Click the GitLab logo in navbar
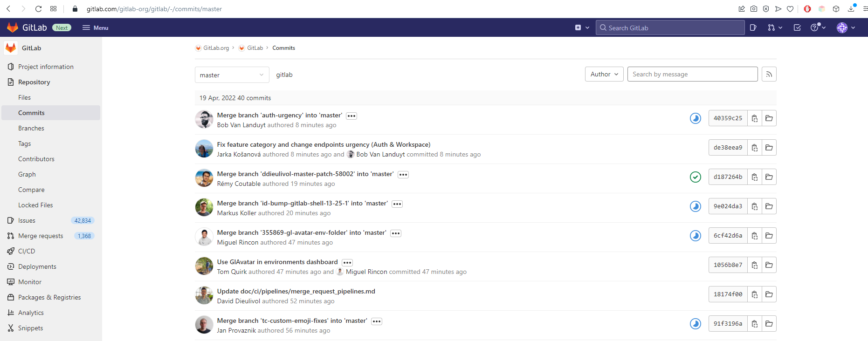Viewport: 868px width, 341px height. pyautogui.click(x=13, y=27)
